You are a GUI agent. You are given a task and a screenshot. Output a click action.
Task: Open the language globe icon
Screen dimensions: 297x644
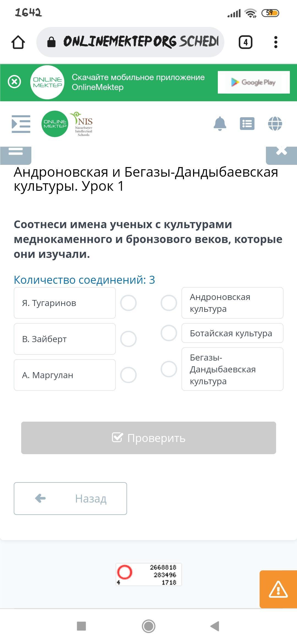tap(275, 124)
